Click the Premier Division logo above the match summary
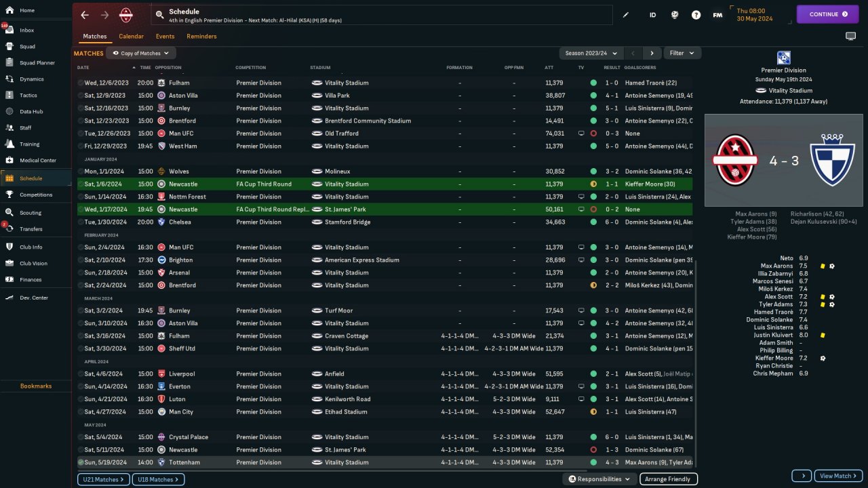 (784, 58)
